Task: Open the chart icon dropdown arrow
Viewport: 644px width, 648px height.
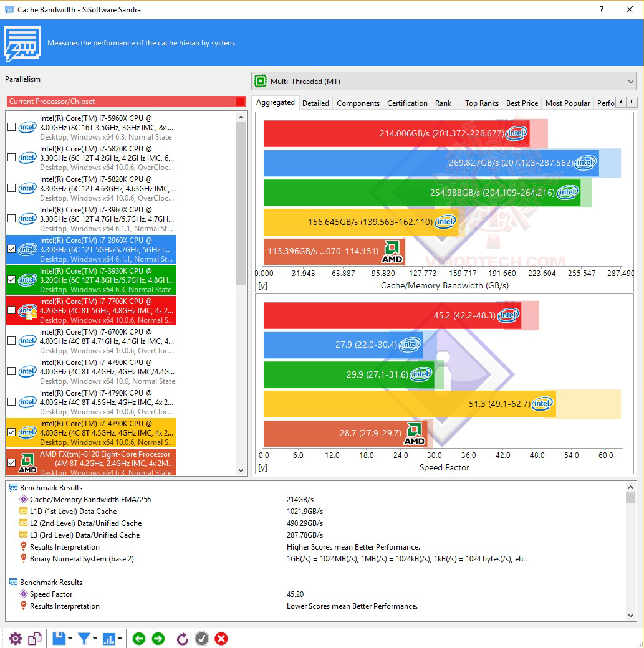Action: 120,639
